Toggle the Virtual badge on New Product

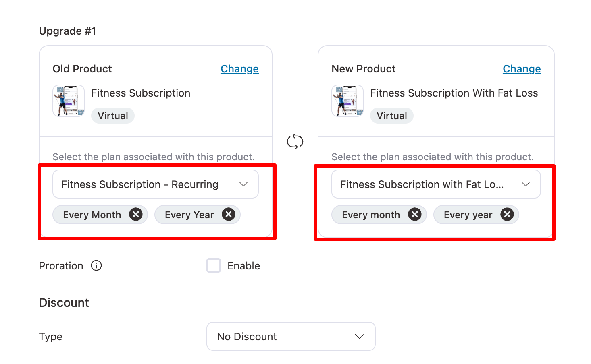coord(391,116)
